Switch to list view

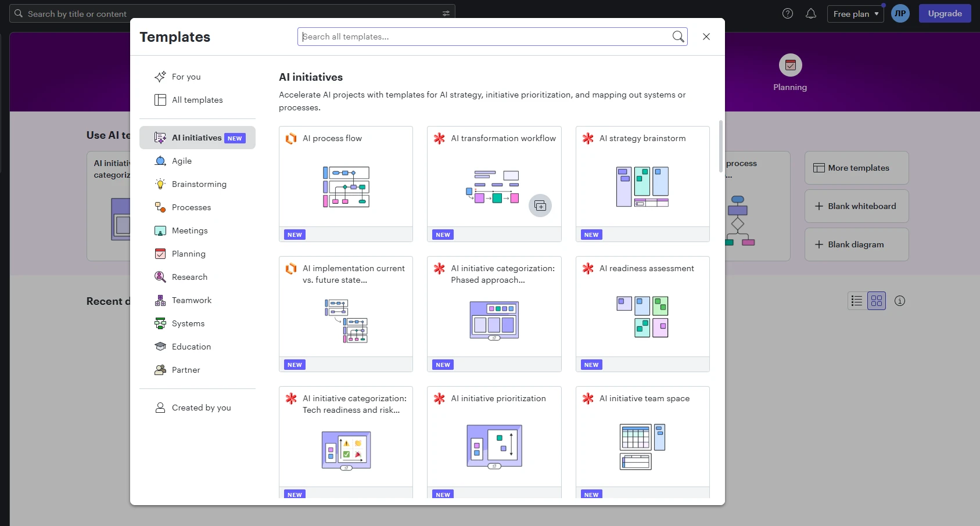pyautogui.click(x=857, y=301)
